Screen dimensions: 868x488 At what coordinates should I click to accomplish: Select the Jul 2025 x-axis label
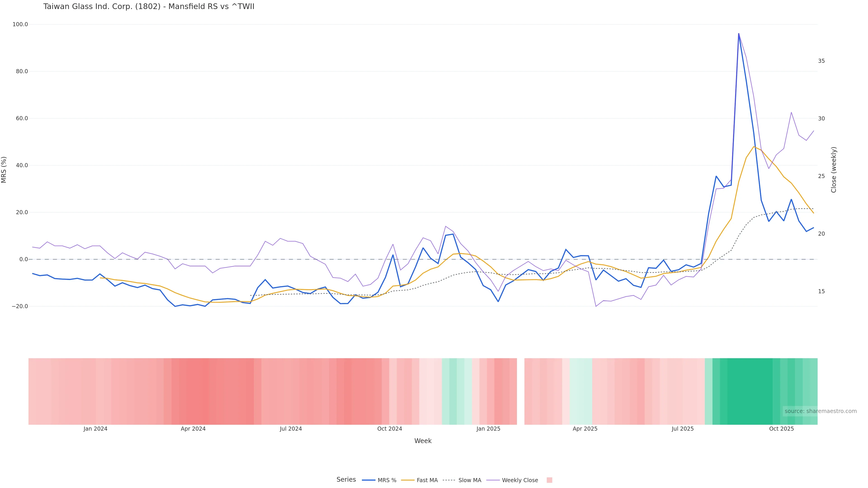point(682,429)
